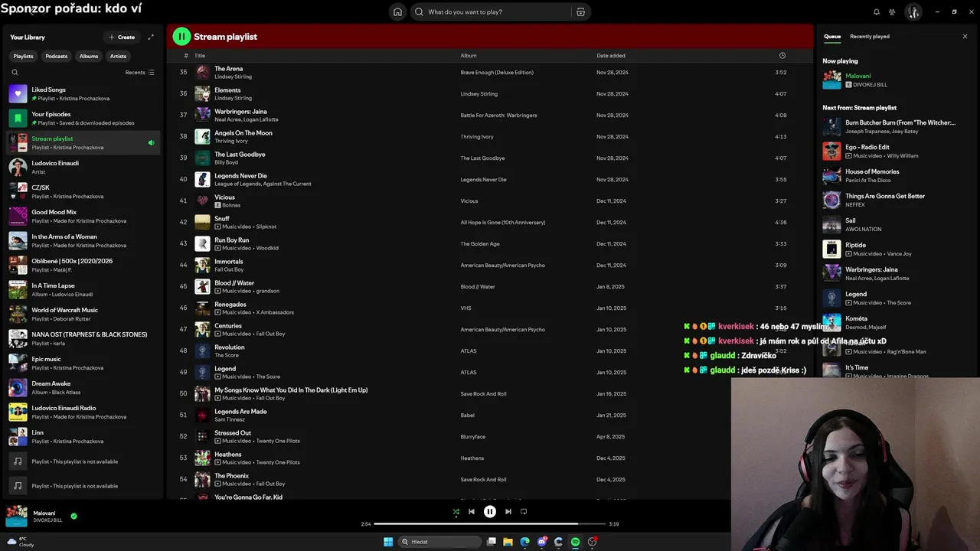This screenshot has height=551, width=980.
Task: Sort tracks by the Album column header
Action: [x=469, y=55]
